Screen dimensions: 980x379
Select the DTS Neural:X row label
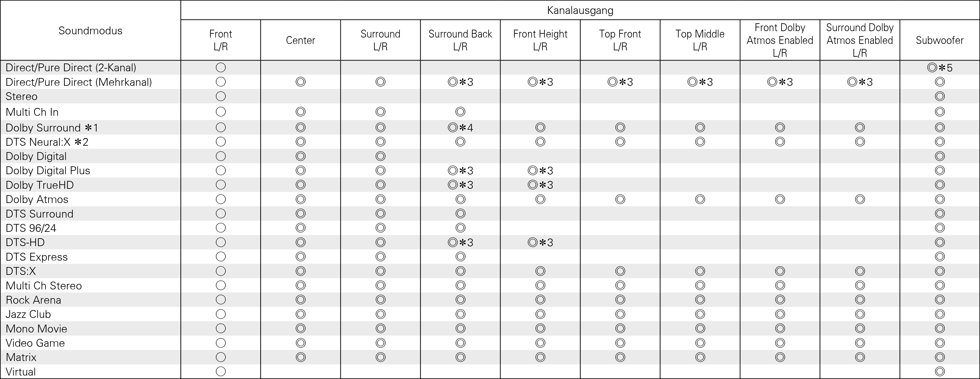47,142
